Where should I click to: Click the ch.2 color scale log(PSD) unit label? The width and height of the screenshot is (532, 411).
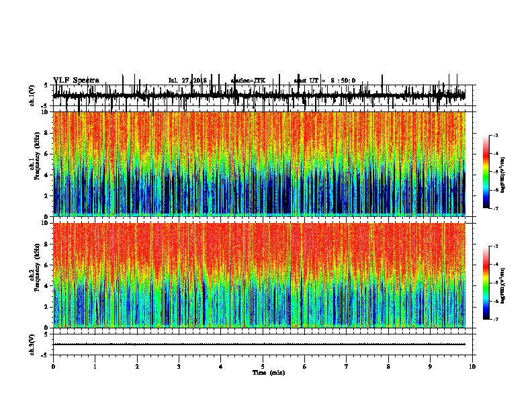503,285
